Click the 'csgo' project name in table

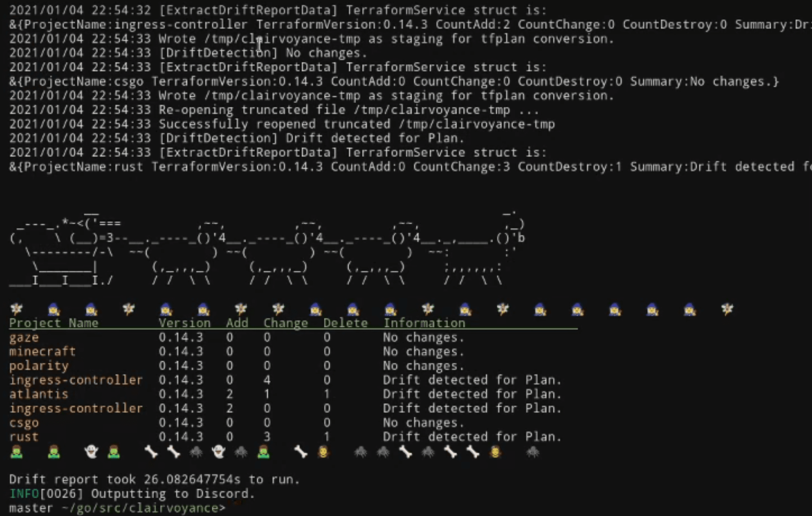[x=23, y=423]
